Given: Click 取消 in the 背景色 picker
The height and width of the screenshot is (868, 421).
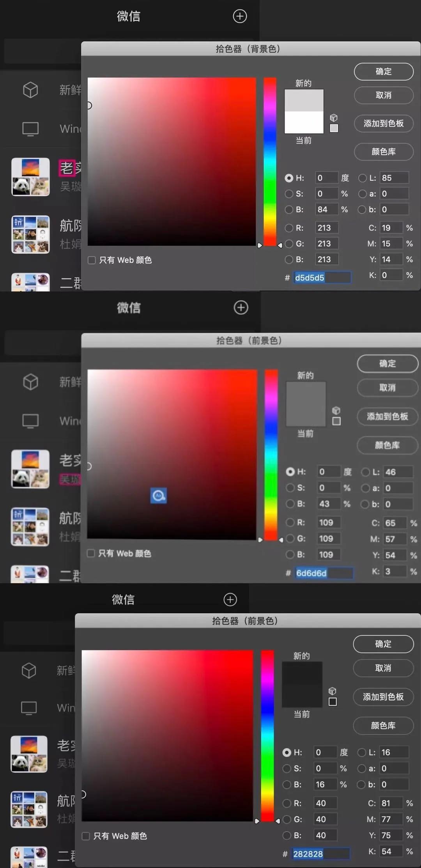Looking at the screenshot, I should 384,95.
